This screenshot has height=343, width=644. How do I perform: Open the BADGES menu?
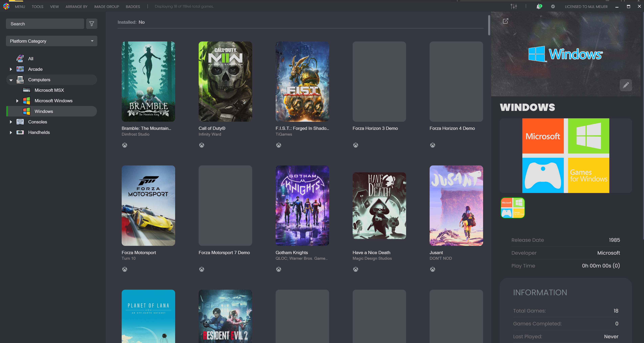[133, 6]
